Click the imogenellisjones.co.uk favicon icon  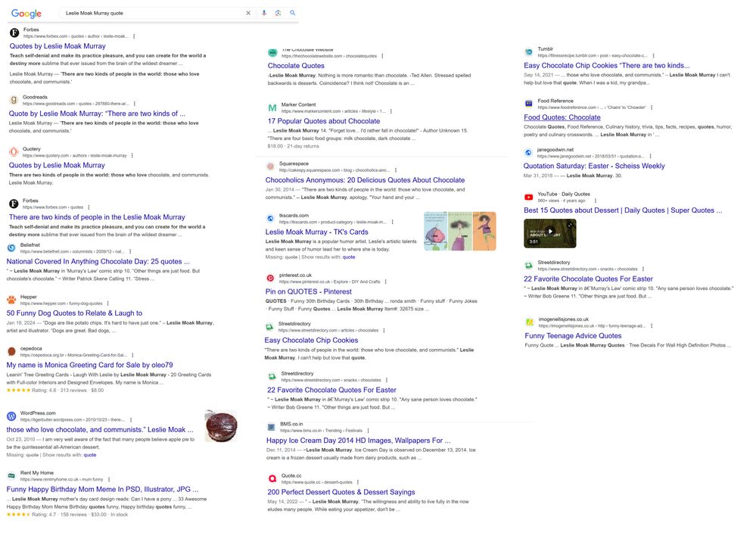tap(530, 322)
